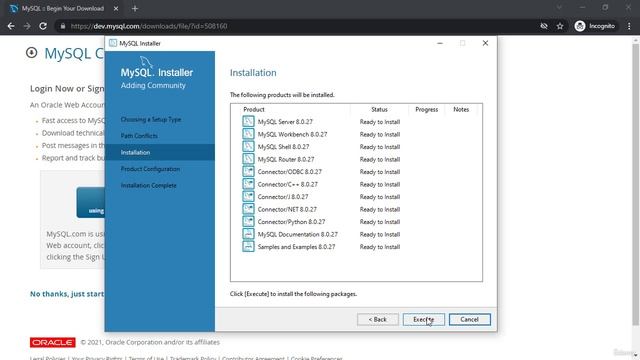Click the Connector/J 8.0.27 icon
The width and height of the screenshot is (640, 360).
click(248, 196)
